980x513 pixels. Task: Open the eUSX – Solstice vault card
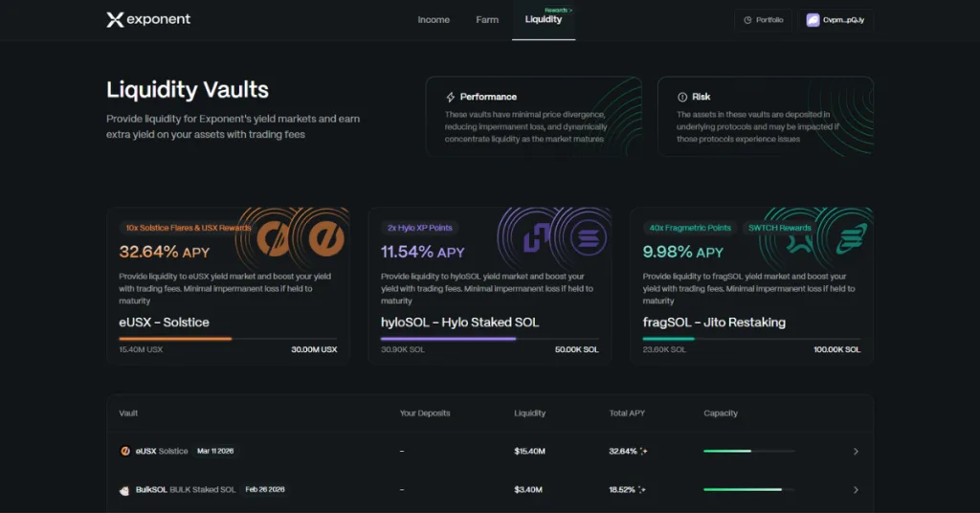[228, 285]
